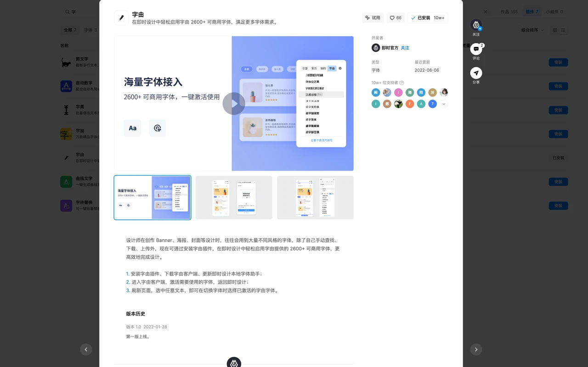Switch to the 插件 tab
Image resolution: width=588 pixels, height=367 pixels.
[x=532, y=12]
